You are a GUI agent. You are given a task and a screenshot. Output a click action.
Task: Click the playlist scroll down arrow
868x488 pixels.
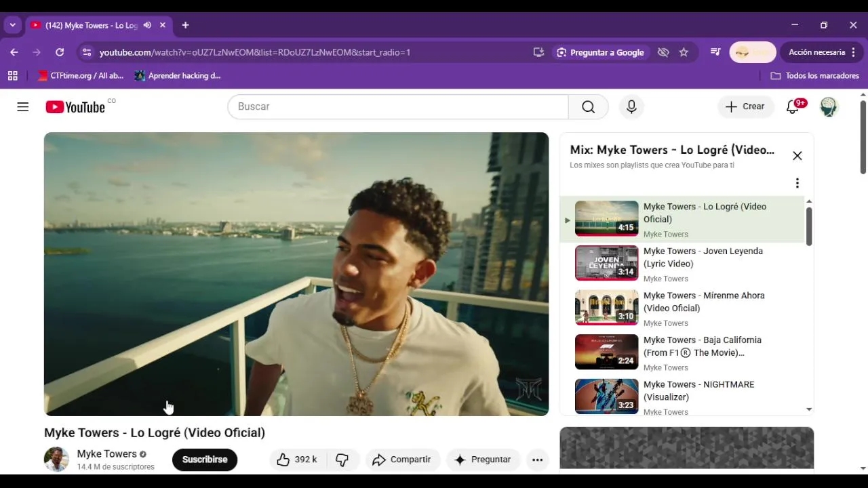tap(809, 409)
